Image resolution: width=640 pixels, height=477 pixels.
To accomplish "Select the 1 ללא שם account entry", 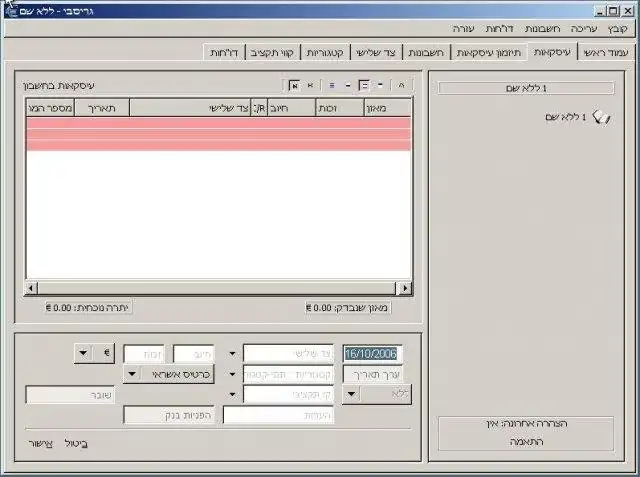I will click(x=566, y=118).
